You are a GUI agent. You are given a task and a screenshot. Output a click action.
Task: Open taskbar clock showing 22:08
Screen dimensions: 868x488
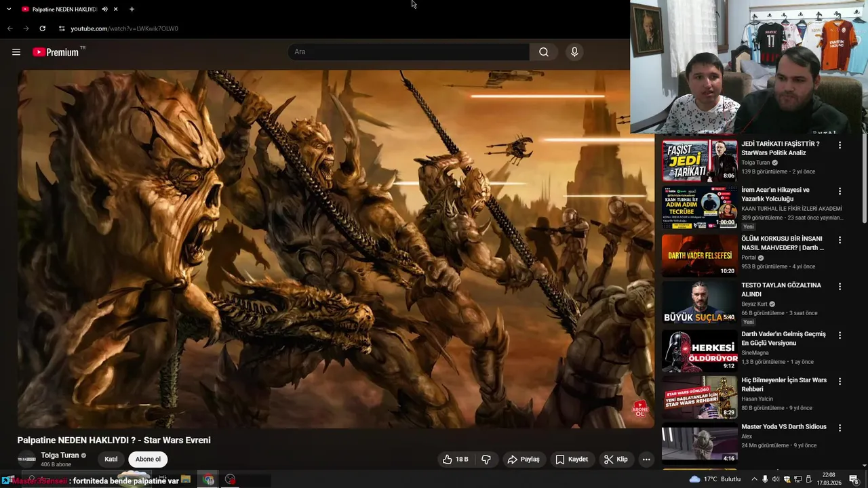click(829, 479)
